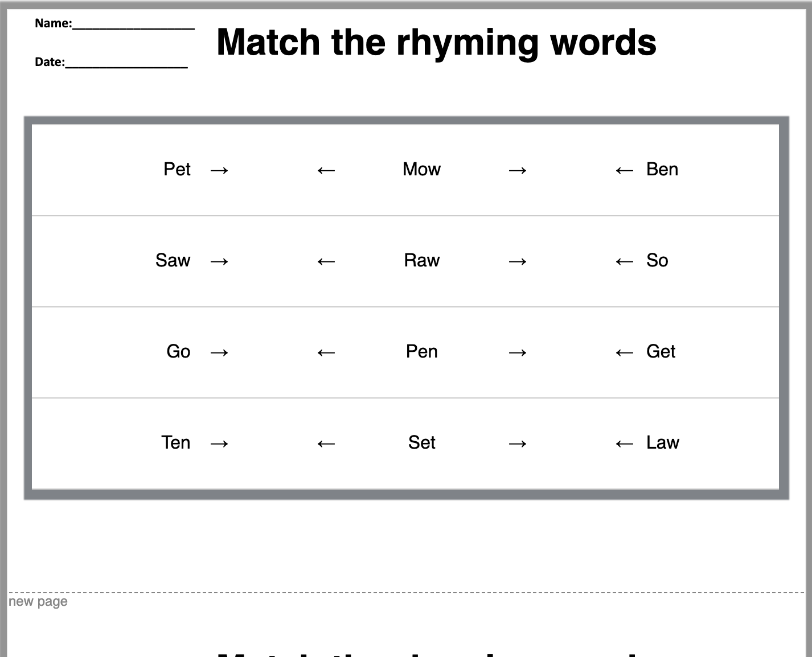Click the arrow immediately left of Pen

coord(326,352)
